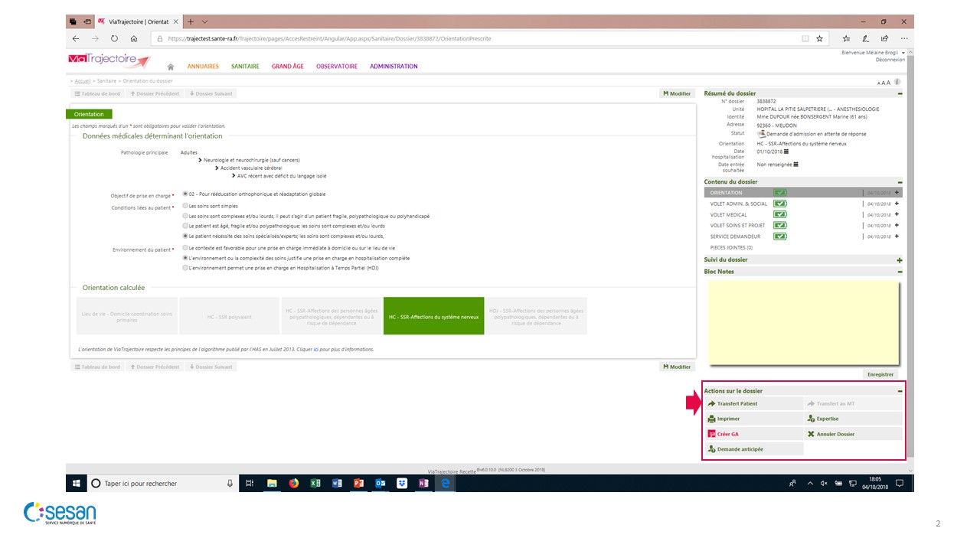Select the Hospitalisation à Temps Partiel radio option
The height and width of the screenshot is (551, 980).
[185, 268]
